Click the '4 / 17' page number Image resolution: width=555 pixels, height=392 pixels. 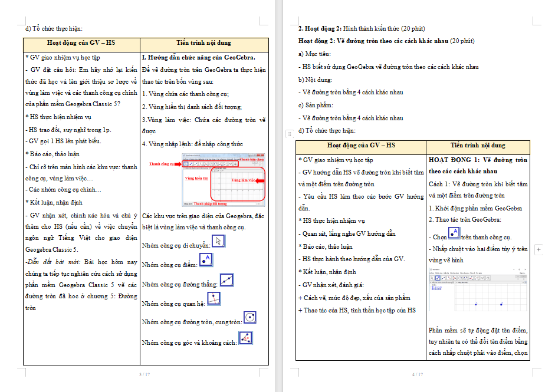click(x=418, y=374)
